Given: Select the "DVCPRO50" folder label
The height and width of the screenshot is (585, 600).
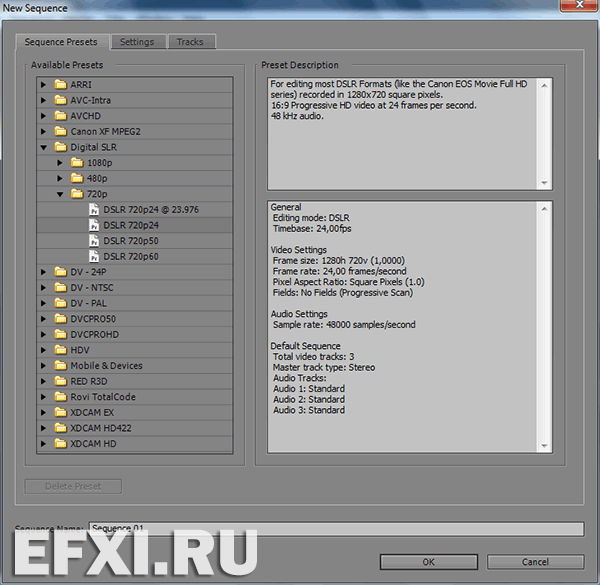Looking at the screenshot, I should pyautogui.click(x=93, y=319).
